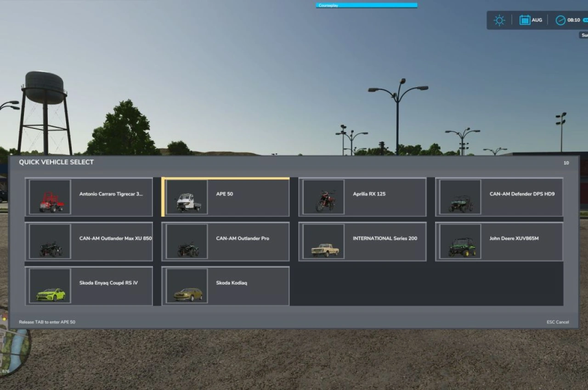Image resolution: width=588 pixels, height=390 pixels.
Task: Click the Courseplay blue bar at top
Action: click(x=366, y=6)
